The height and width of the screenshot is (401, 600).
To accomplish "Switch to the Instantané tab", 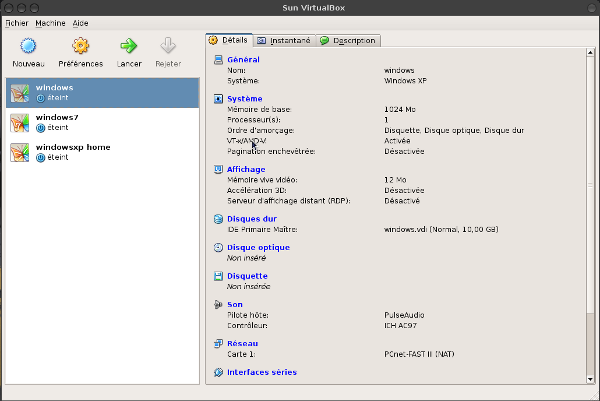I will [284, 41].
